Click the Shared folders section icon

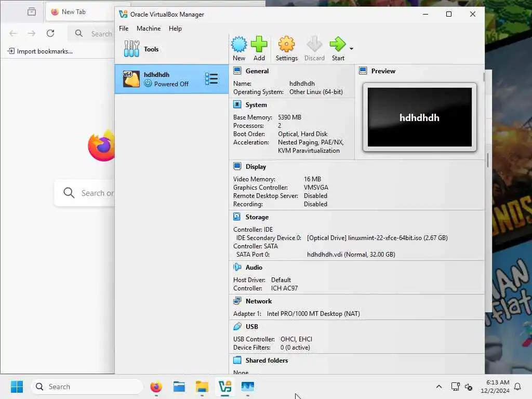click(237, 361)
